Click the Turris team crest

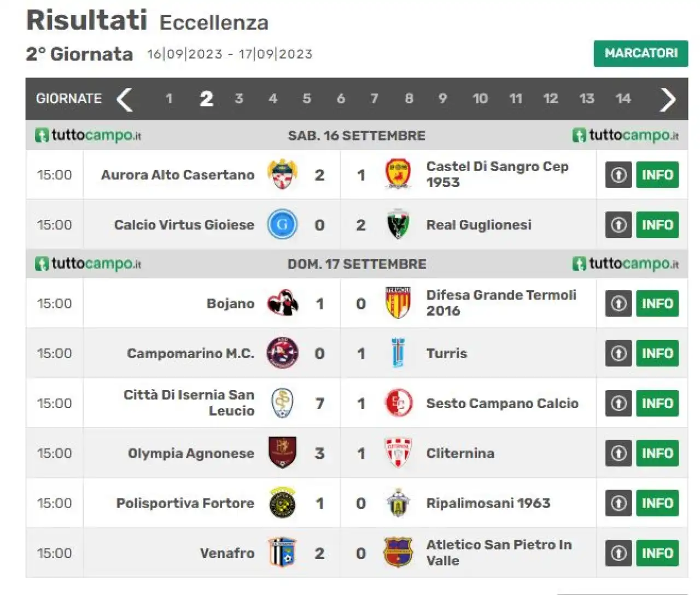pos(398,353)
